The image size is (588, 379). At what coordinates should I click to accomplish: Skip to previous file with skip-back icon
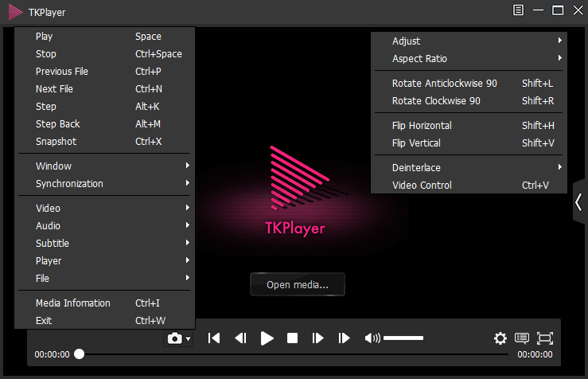point(214,338)
